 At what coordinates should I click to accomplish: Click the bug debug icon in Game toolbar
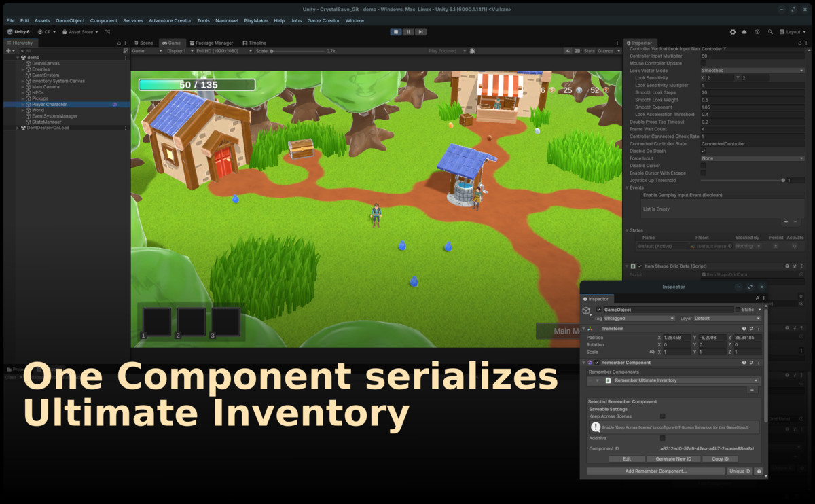pyautogui.click(x=473, y=51)
